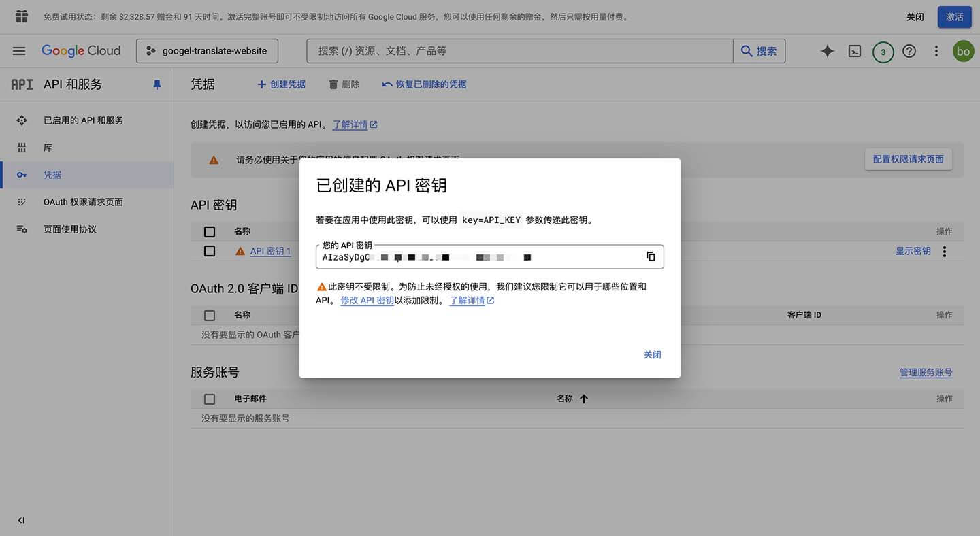Click the gift icon in trial banner
Image resolution: width=980 pixels, height=536 pixels.
[22, 16]
